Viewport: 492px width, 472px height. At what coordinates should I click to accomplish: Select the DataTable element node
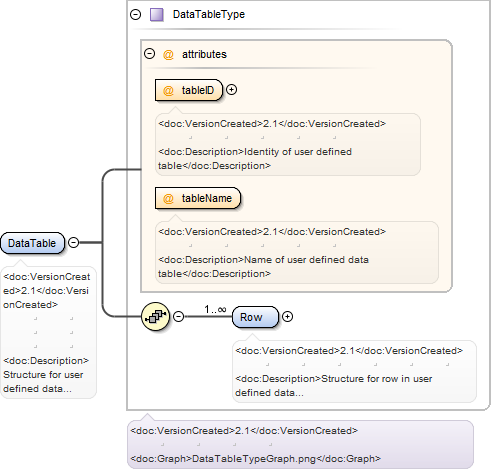click(32, 243)
